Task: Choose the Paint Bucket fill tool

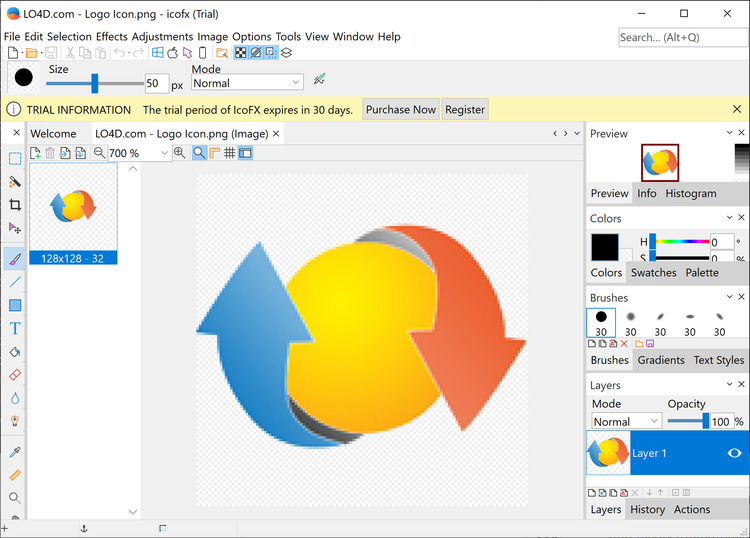Action: click(15, 352)
